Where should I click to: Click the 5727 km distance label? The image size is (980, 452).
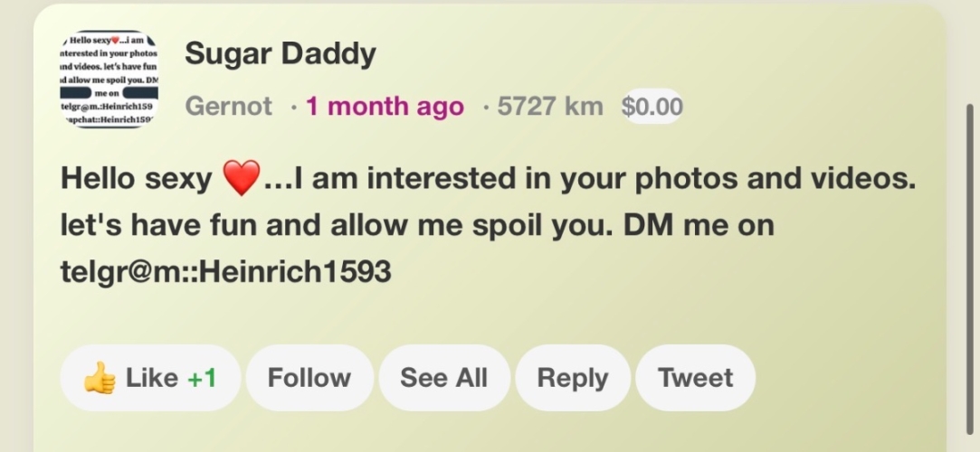click(549, 107)
